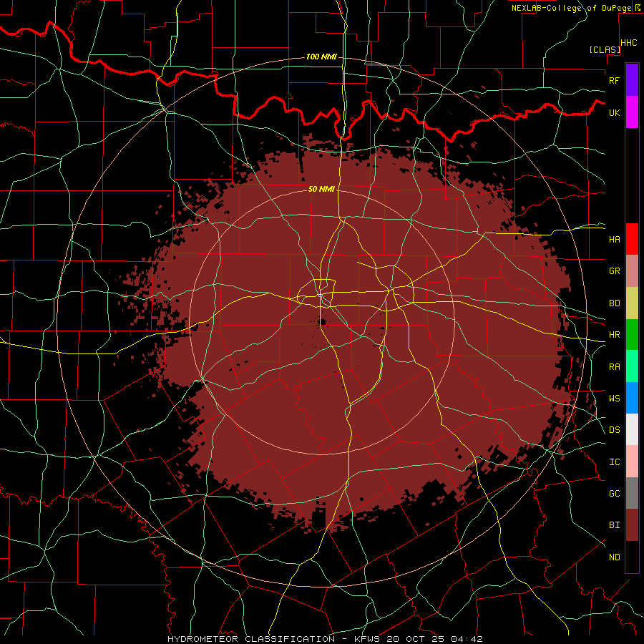Click the BI legend label
Image resolution: width=644 pixels, height=644 pixels.
tap(614, 525)
